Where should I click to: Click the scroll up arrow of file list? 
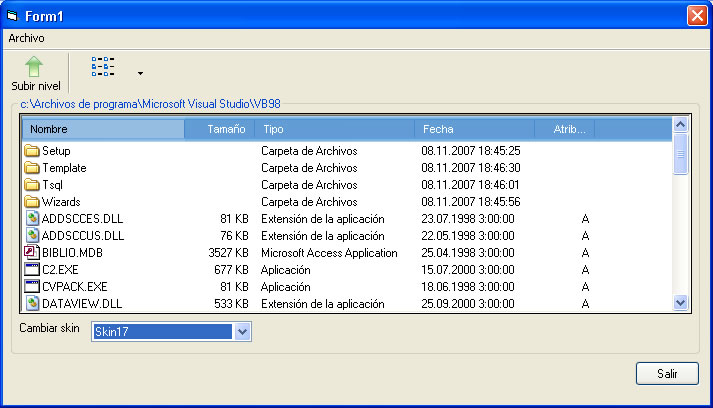pyautogui.click(x=681, y=126)
